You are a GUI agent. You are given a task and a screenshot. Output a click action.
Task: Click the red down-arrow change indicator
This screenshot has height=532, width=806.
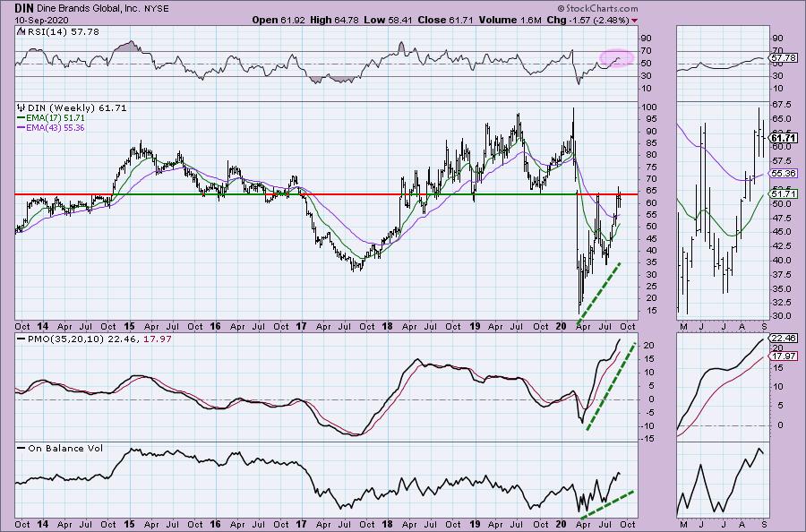635,21
